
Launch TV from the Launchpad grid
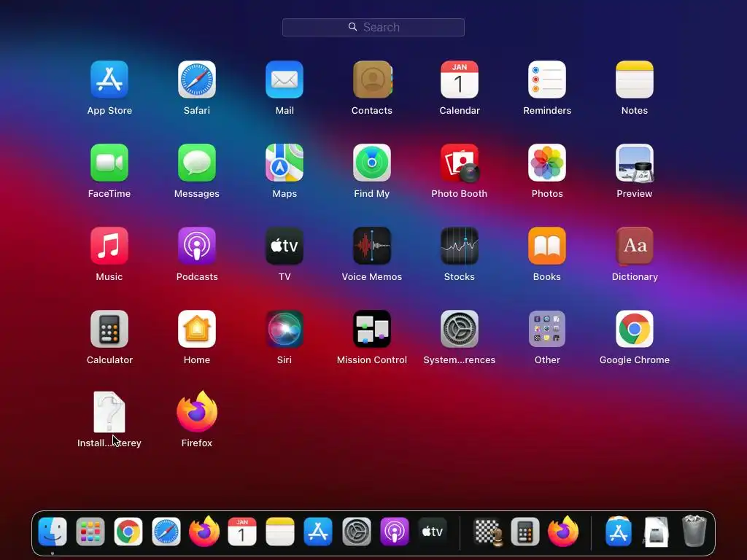[285, 246]
